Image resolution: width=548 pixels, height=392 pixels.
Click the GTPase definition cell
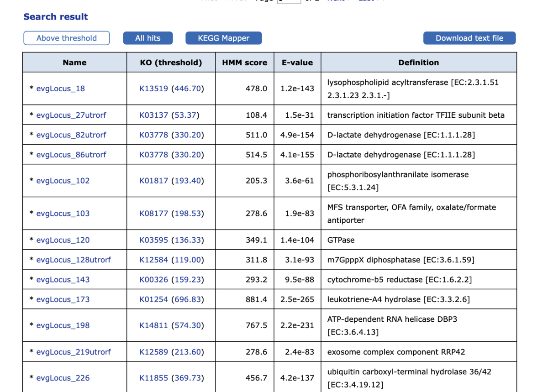[x=419, y=240]
